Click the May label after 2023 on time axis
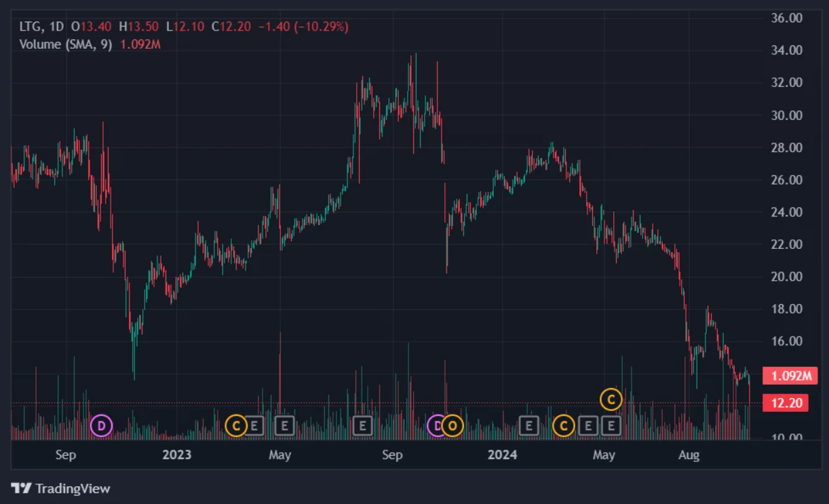Screen dimensions: 829x504 click(x=279, y=454)
